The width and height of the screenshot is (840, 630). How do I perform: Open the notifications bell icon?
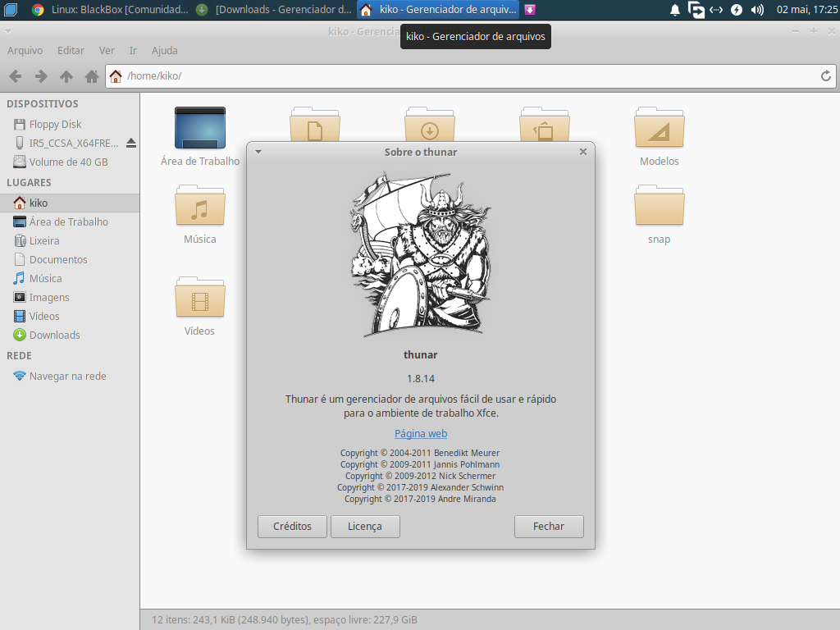pos(675,10)
